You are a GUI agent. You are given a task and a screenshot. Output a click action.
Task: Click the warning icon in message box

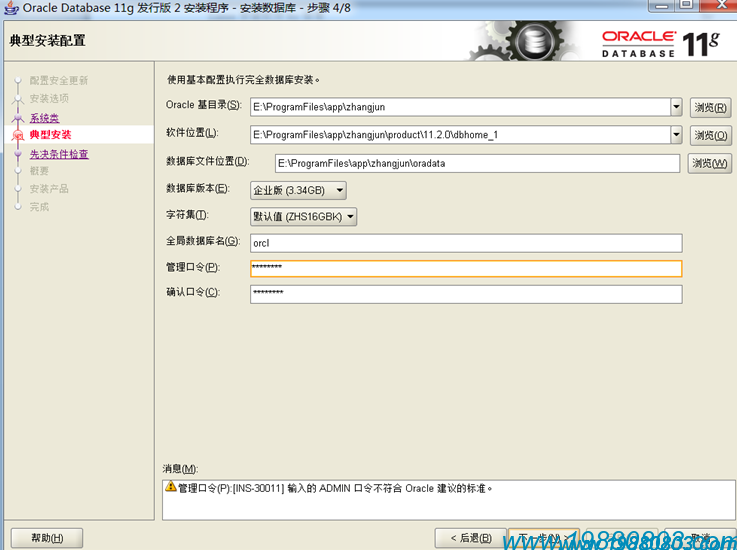click(171, 487)
